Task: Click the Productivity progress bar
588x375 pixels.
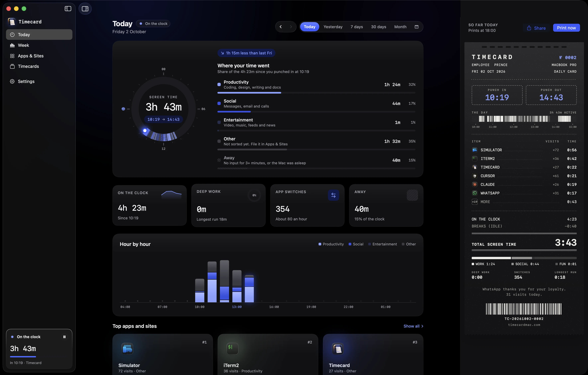Action: click(316, 93)
